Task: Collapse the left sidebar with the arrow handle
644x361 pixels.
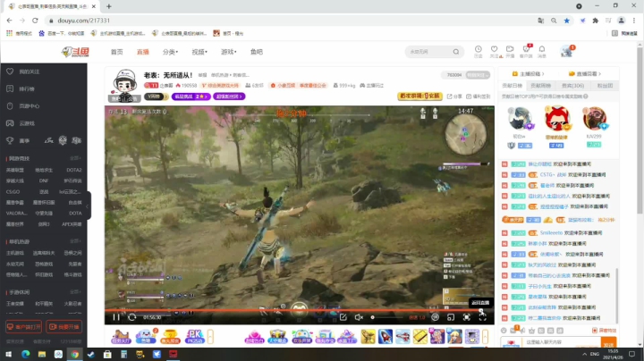Action: 88,206
